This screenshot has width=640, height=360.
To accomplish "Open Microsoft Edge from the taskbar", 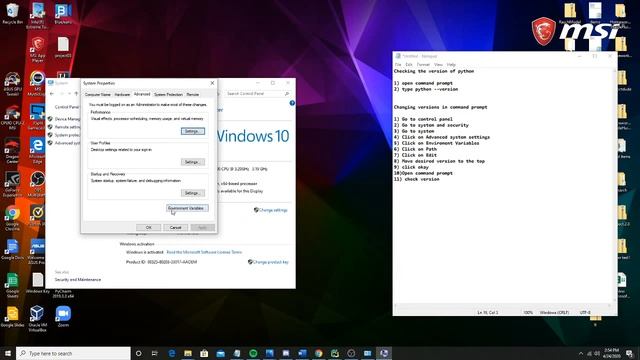I will pos(172,353).
